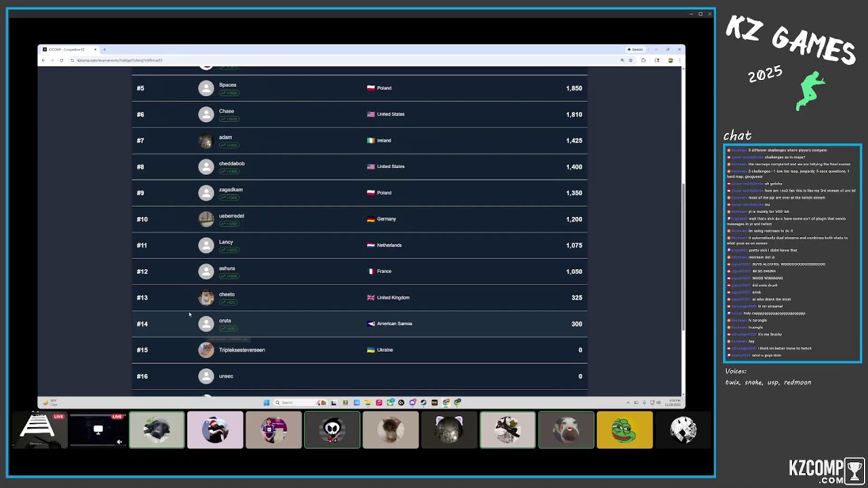Open a new browser tab
Screen dimensions: 868x488
[104, 49]
